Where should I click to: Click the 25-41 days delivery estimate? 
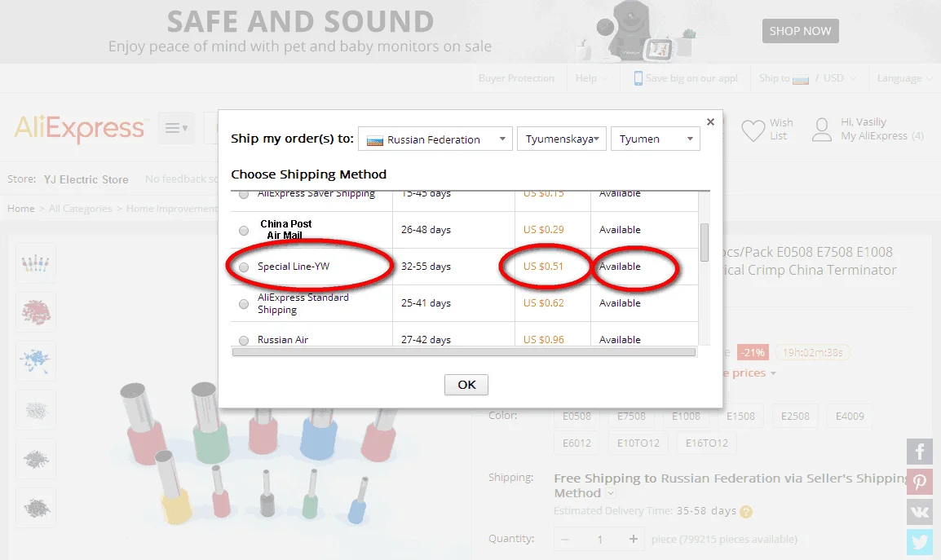coord(426,303)
